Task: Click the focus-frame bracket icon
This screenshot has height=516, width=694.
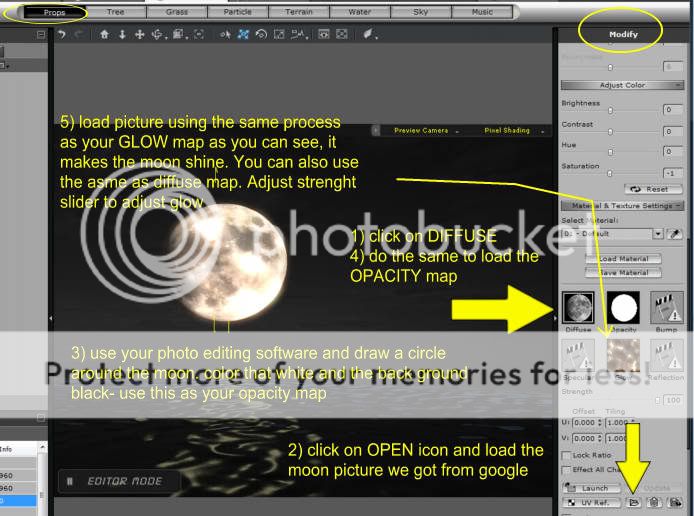Action: pyautogui.click(x=199, y=35)
